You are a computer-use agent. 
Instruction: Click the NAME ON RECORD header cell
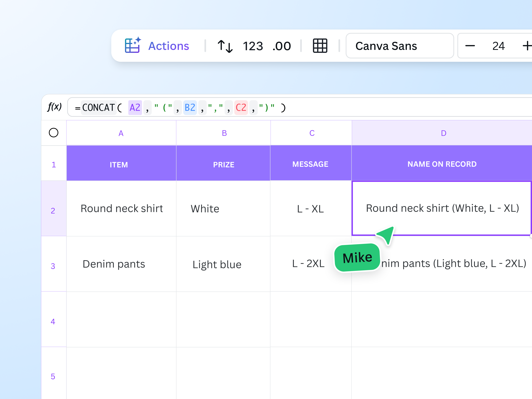[x=442, y=163]
